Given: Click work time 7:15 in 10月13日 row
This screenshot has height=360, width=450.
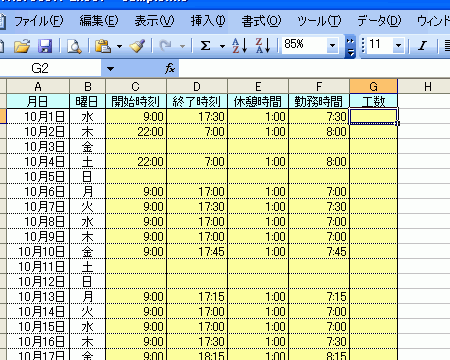Looking at the screenshot, I should [x=319, y=296].
